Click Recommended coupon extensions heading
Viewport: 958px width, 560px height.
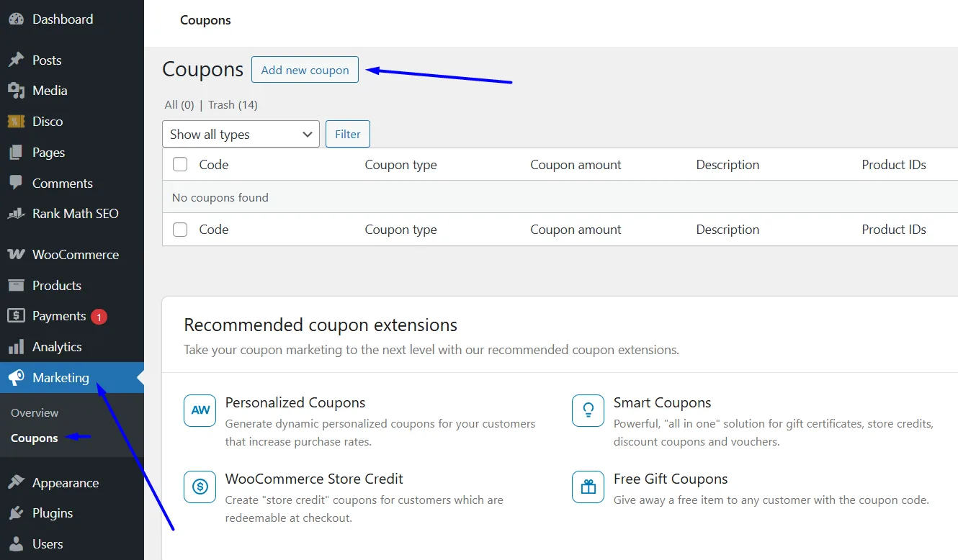tap(321, 325)
